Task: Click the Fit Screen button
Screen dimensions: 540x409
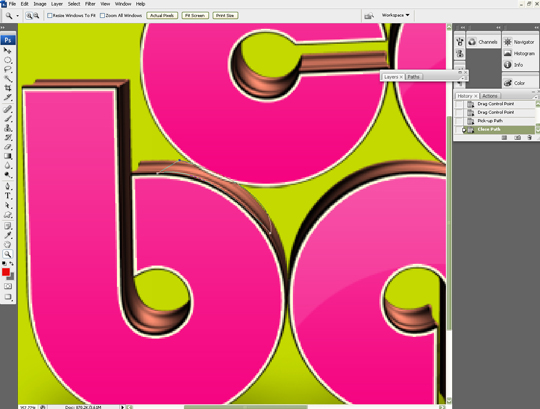Action: point(195,15)
